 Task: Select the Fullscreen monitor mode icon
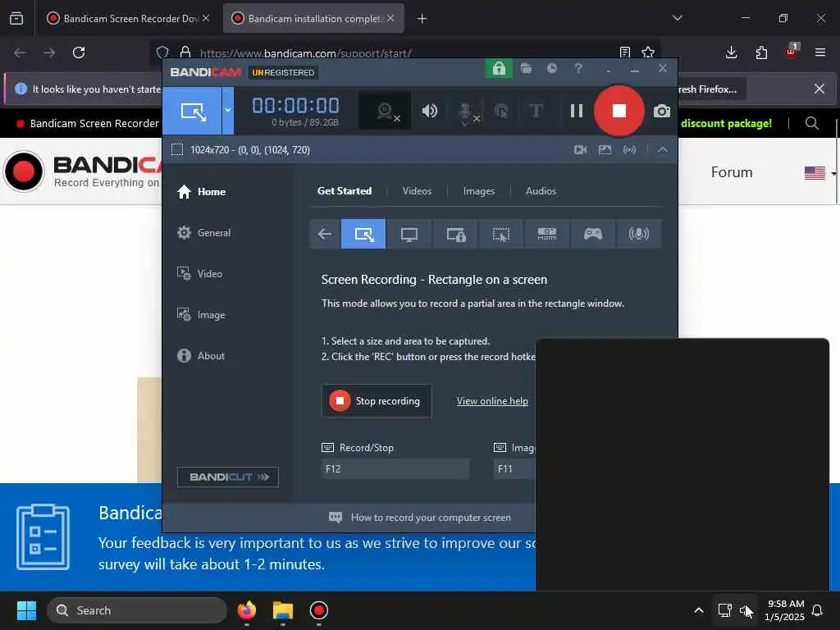click(x=409, y=234)
